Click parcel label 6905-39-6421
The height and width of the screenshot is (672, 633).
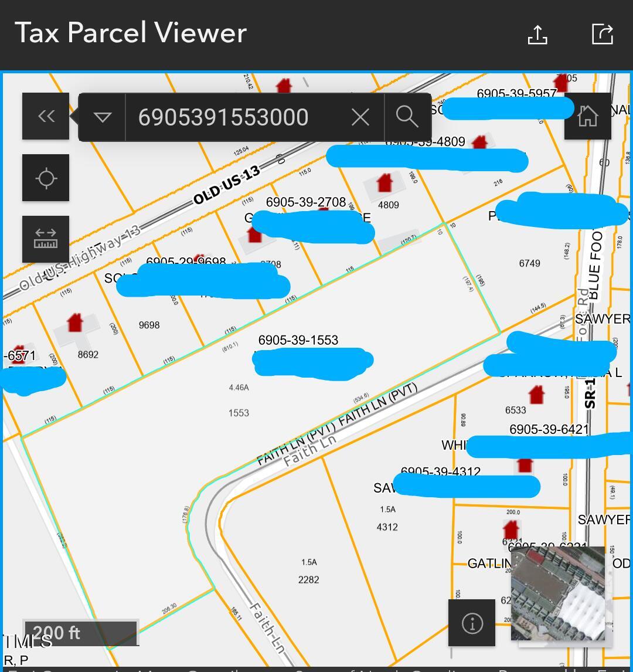[549, 429]
